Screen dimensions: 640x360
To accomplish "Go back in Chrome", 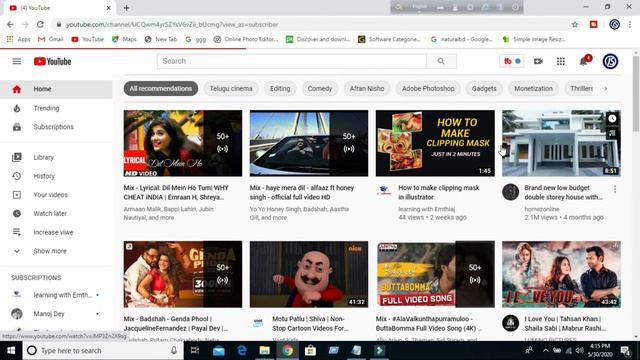I will (x=10, y=24).
